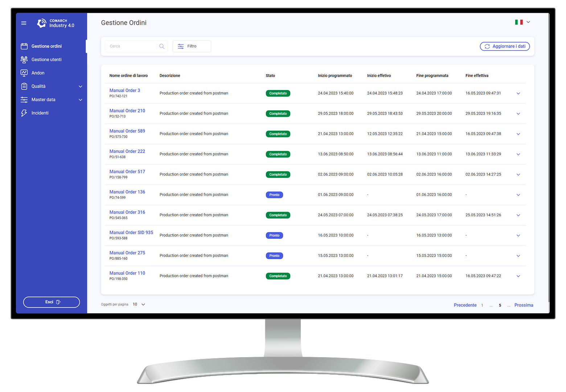Click the Esci logout button

pyautogui.click(x=52, y=302)
